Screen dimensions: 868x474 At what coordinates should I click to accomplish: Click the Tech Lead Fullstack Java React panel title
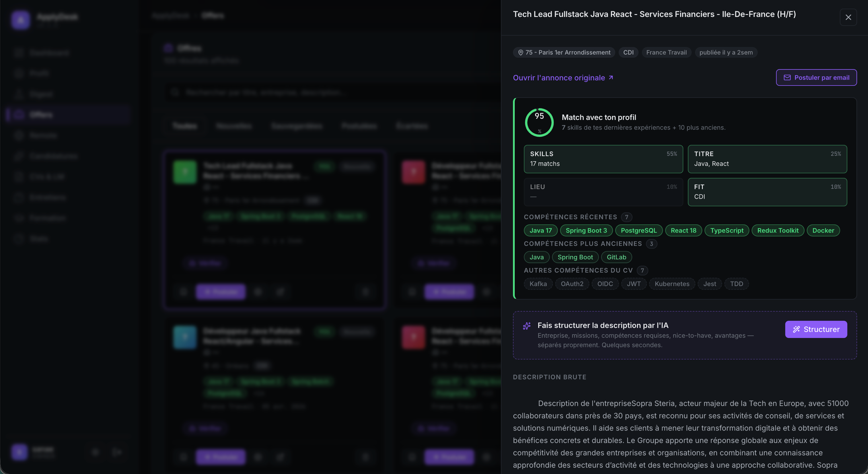click(x=654, y=14)
